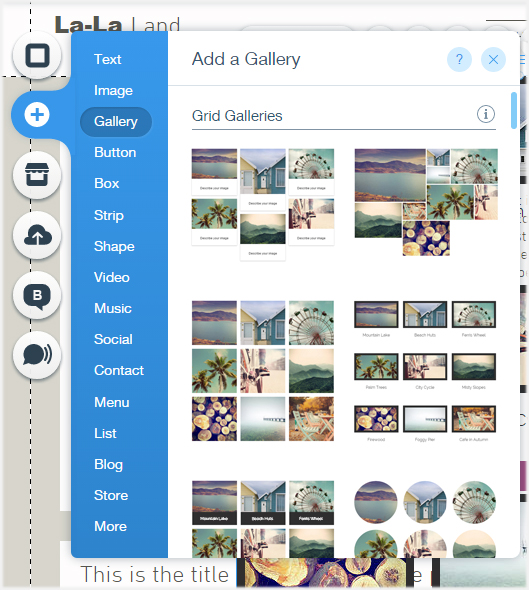The image size is (529, 590).
Task: Select Text in the Add menu
Action: coord(108,59)
